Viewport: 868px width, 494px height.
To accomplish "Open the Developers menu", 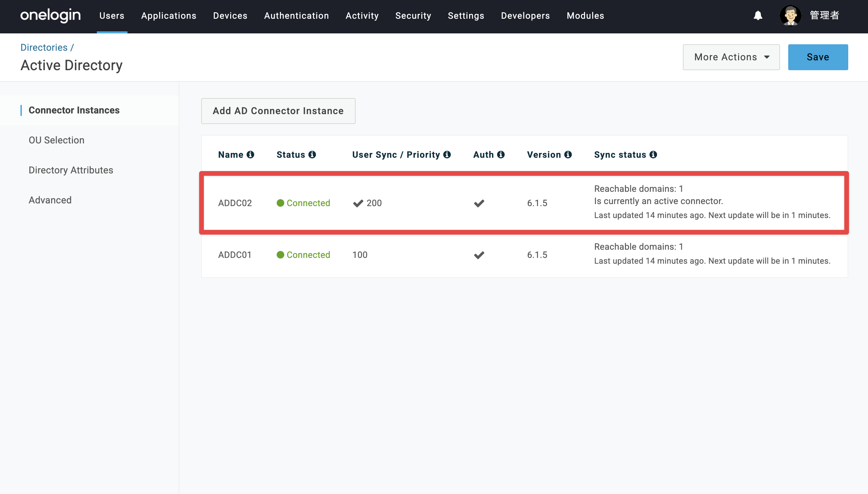I will point(525,16).
